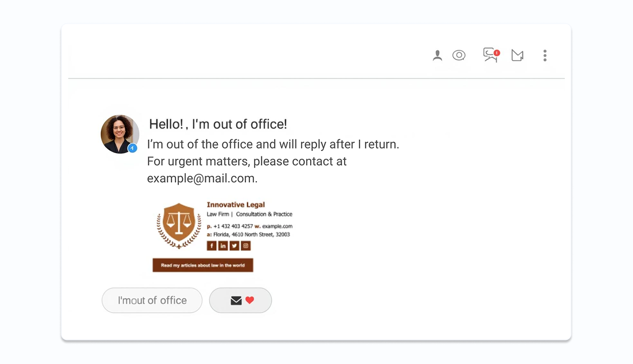Open the chat notification with red badge
The width and height of the screenshot is (633, 364).
click(x=489, y=55)
